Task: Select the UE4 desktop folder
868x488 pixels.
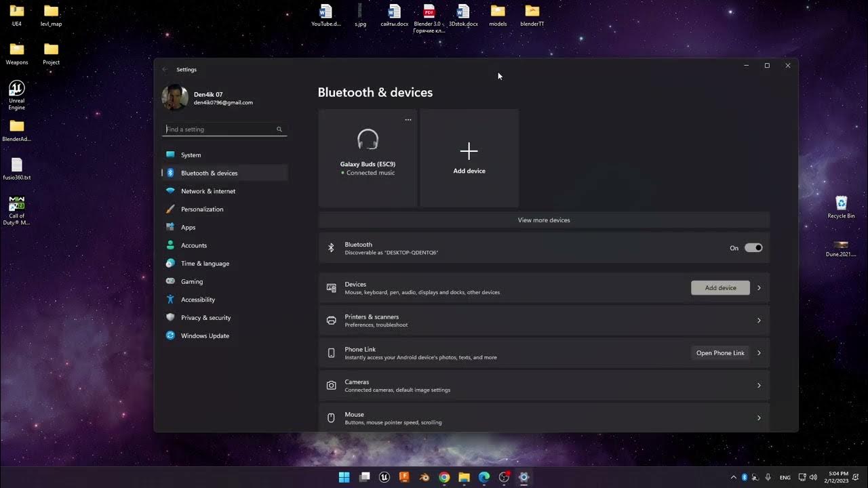Action: [16, 16]
